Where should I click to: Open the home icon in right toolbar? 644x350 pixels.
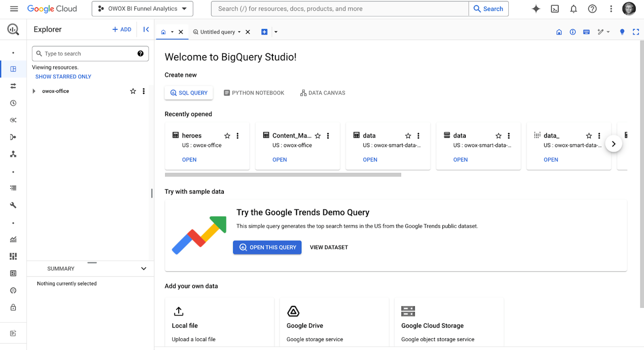[x=559, y=32]
